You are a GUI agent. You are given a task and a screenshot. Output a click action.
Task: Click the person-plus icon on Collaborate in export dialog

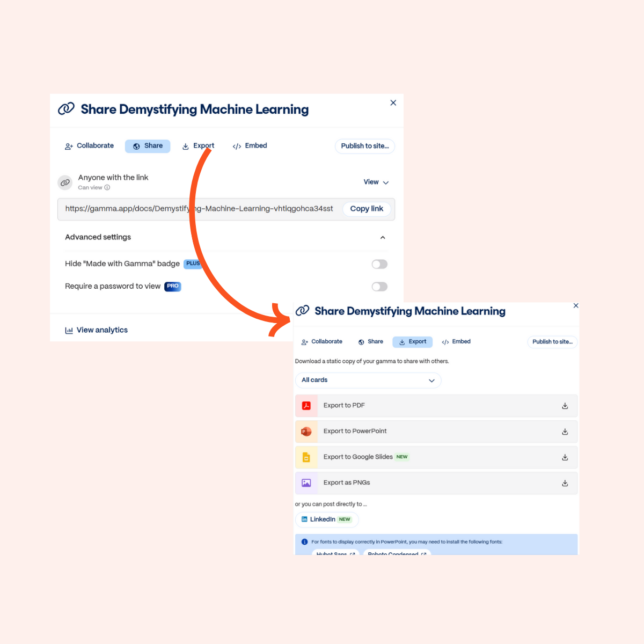click(305, 342)
